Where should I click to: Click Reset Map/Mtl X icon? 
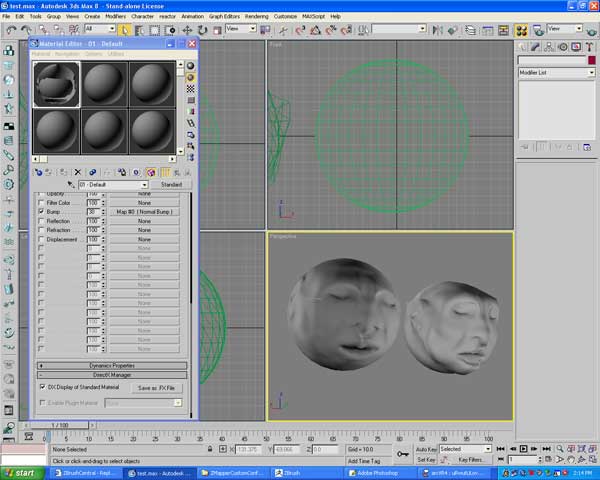click(x=77, y=173)
